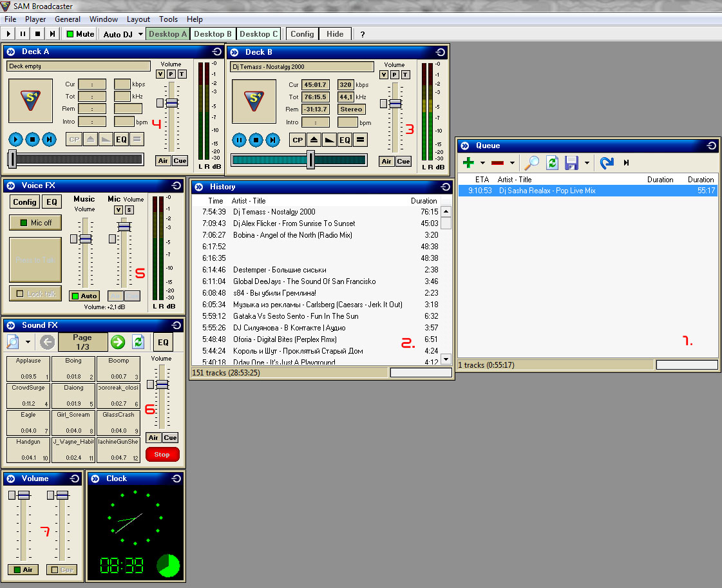Click the green plus Add icon in Queue
Viewport: 722px width, 588px height.
(x=469, y=164)
